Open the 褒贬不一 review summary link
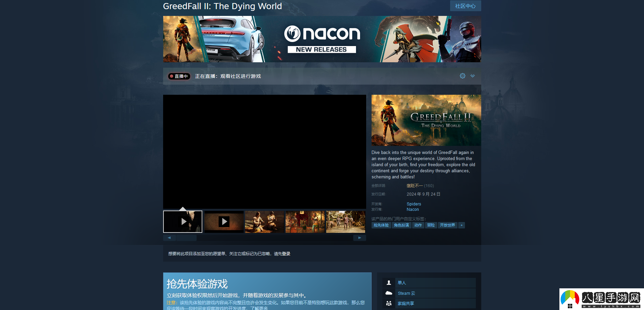This screenshot has width=644, height=310. click(x=415, y=185)
